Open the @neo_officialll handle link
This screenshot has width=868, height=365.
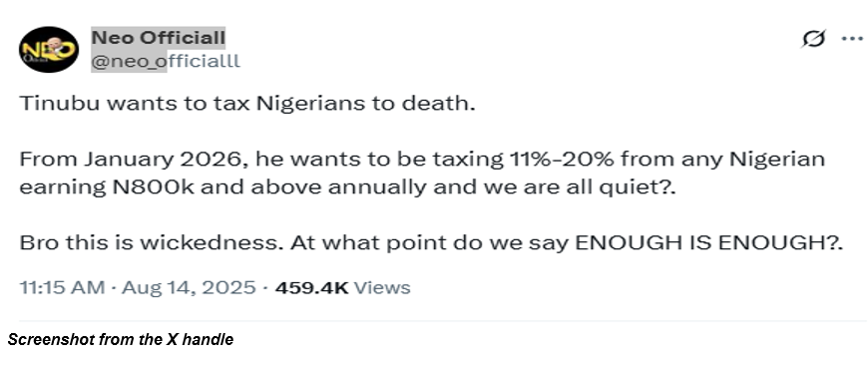coord(165,60)
